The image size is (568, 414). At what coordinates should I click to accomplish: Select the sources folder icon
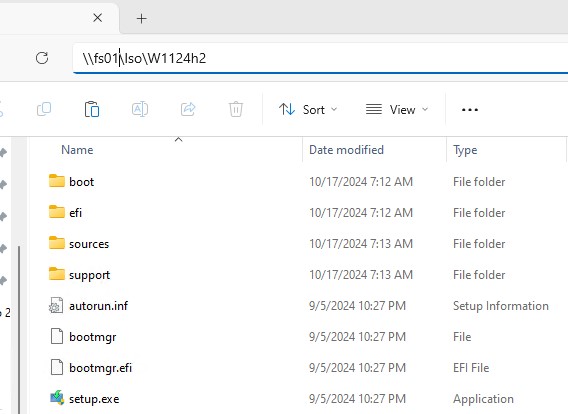[57, 243]
